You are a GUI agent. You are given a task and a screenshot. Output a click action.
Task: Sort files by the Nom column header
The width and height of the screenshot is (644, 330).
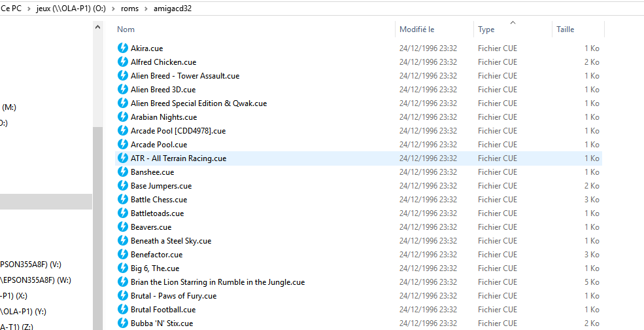(126, 29)
